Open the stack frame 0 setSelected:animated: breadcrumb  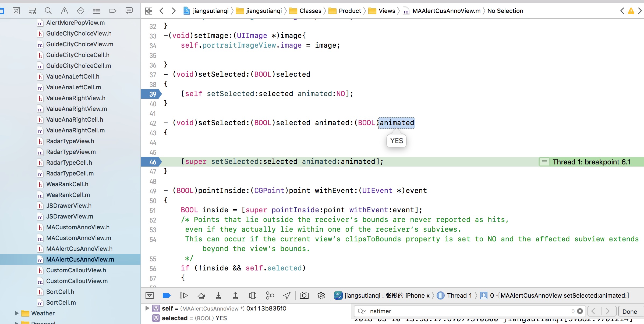click(554, 295)
